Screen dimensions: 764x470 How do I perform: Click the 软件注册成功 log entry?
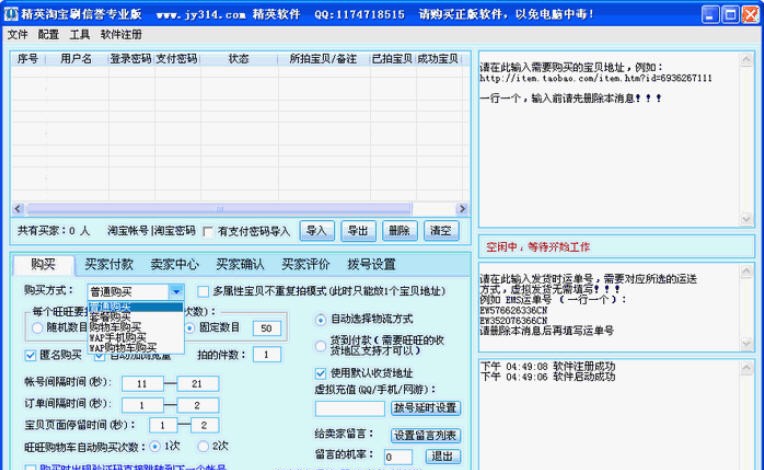(x=548, y=366)
